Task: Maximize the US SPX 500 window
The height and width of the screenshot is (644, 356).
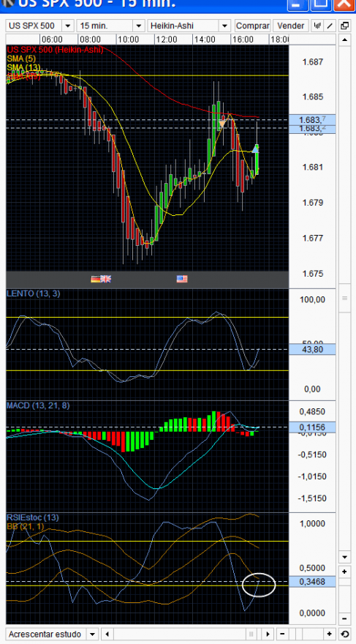Action: (321, 4)
